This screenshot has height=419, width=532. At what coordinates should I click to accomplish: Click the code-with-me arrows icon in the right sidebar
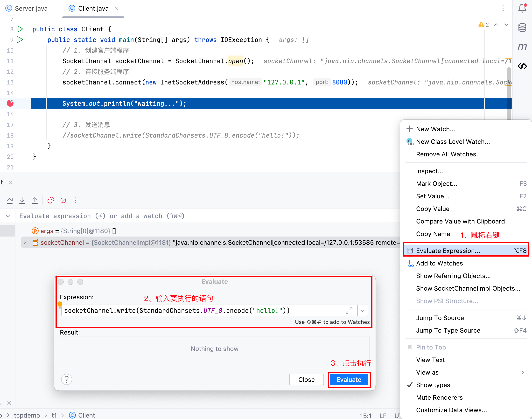pos(522,66)
